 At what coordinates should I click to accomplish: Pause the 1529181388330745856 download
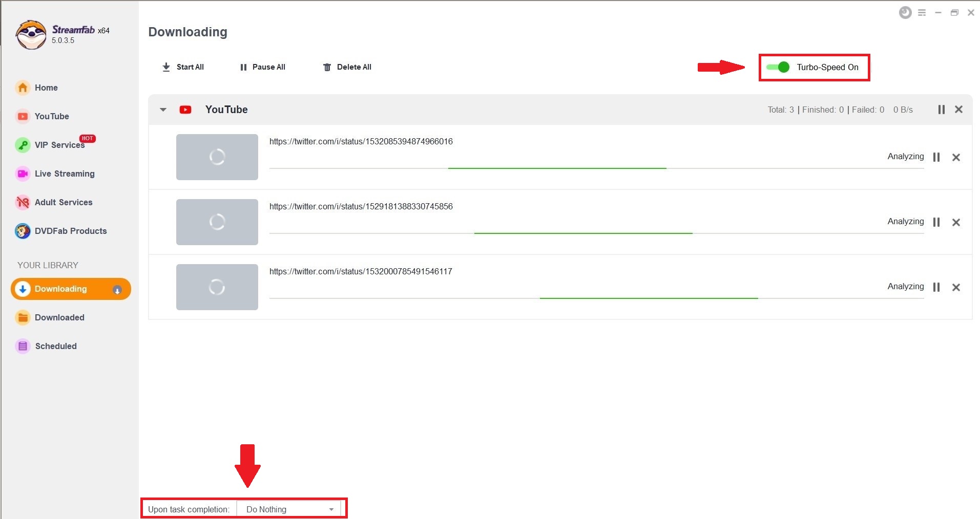click(936, 222)
